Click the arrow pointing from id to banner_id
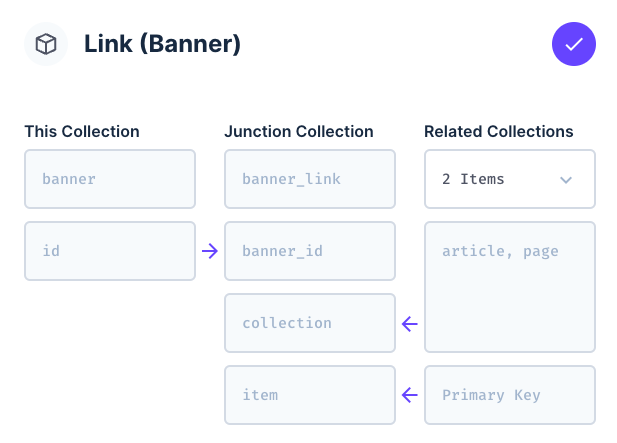This screenshot has height=443, width=617. (x=210, y=251)
